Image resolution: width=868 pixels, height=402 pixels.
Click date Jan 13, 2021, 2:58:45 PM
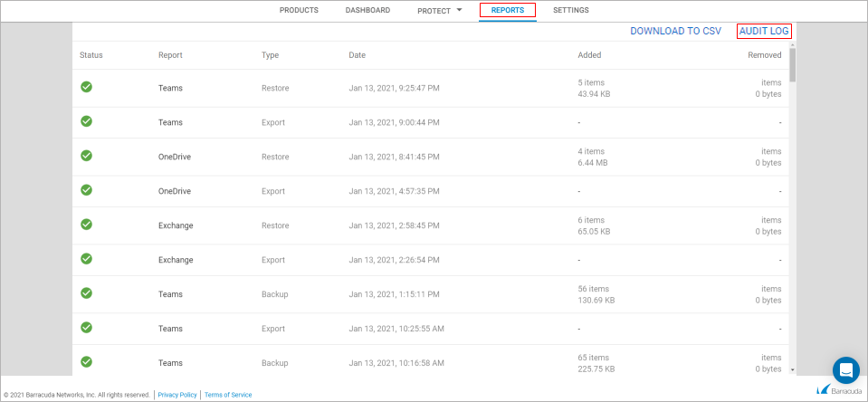[x=394, y=225]
